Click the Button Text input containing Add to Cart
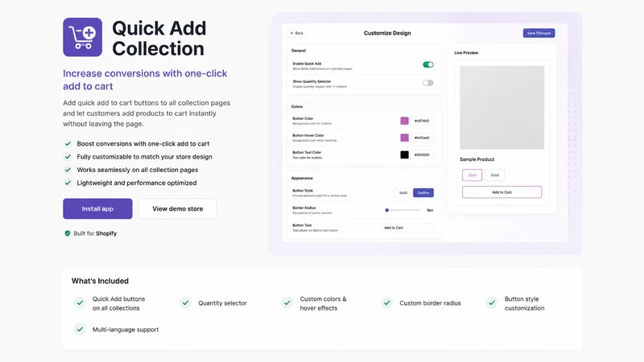Screen dimensions: 644x362 [x=407, y=228]
